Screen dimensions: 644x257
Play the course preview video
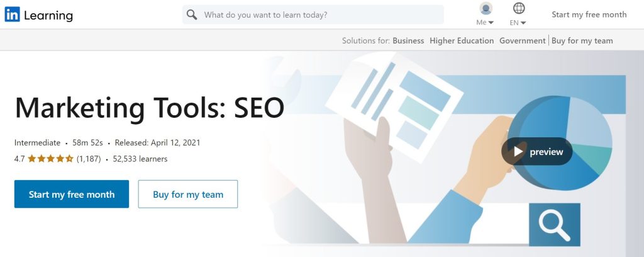click(x=536, y=151)
